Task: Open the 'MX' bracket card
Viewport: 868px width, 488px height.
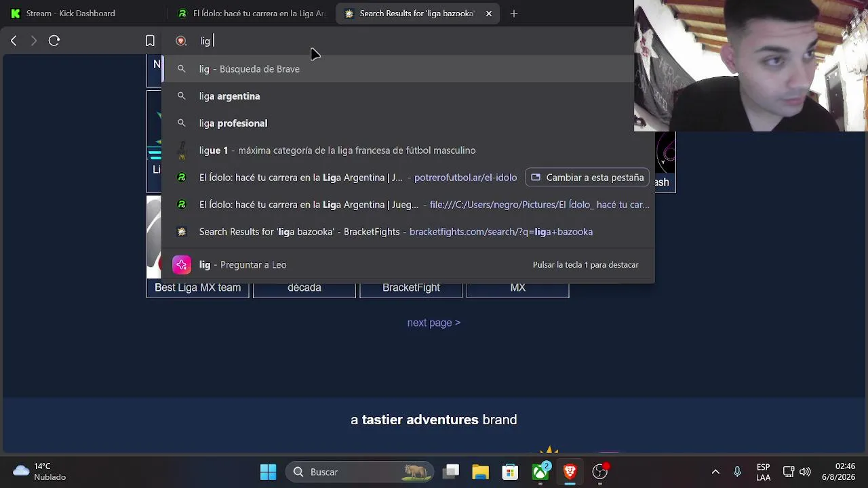Action: click(517, 288)
